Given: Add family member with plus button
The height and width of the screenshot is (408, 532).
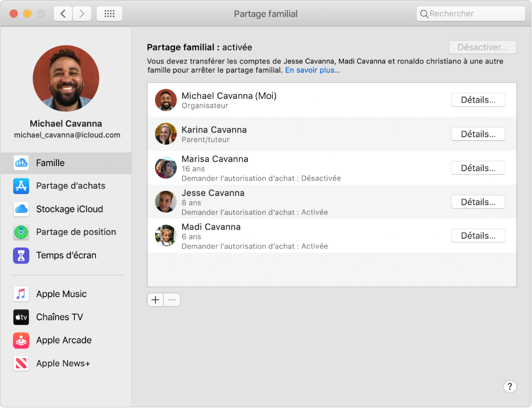Looking at the screenshot, I should tap(155, 300).
